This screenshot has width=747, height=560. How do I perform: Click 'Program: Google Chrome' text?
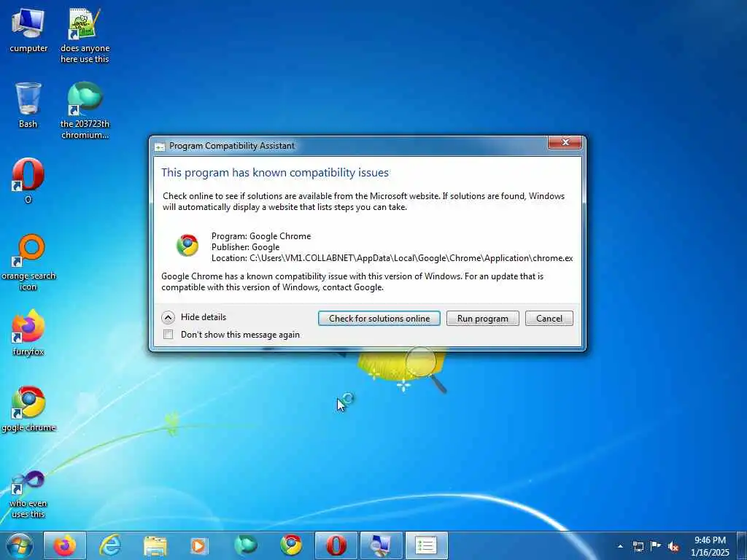pyautogui.click(x=261, y=236)
